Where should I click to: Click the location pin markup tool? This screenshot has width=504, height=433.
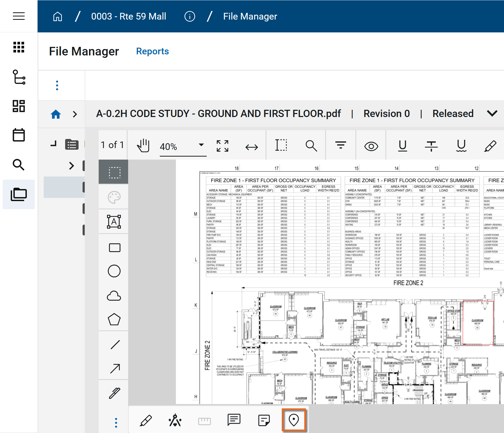click(294, 420)
